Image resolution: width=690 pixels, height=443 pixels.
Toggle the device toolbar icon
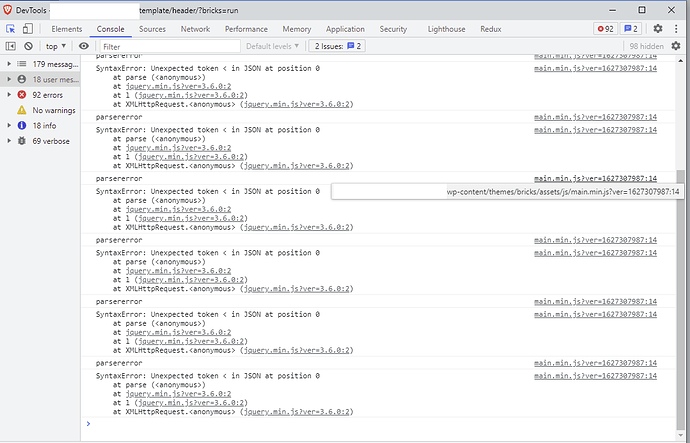(27, 29)
